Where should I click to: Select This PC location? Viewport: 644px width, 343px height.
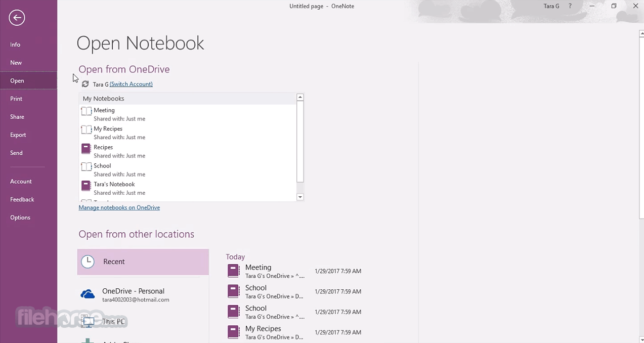[143, 321]
